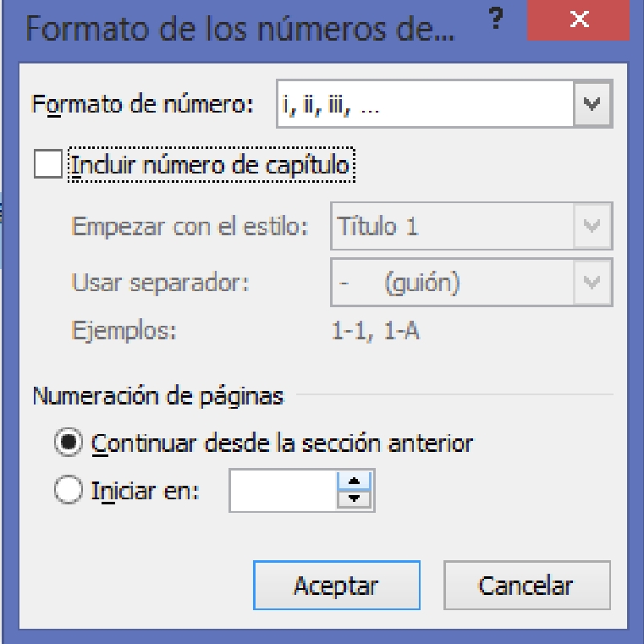The image size is (644, 644).
Task: Dismiss the dialog with Cancelar
Action: coord(527,586)
